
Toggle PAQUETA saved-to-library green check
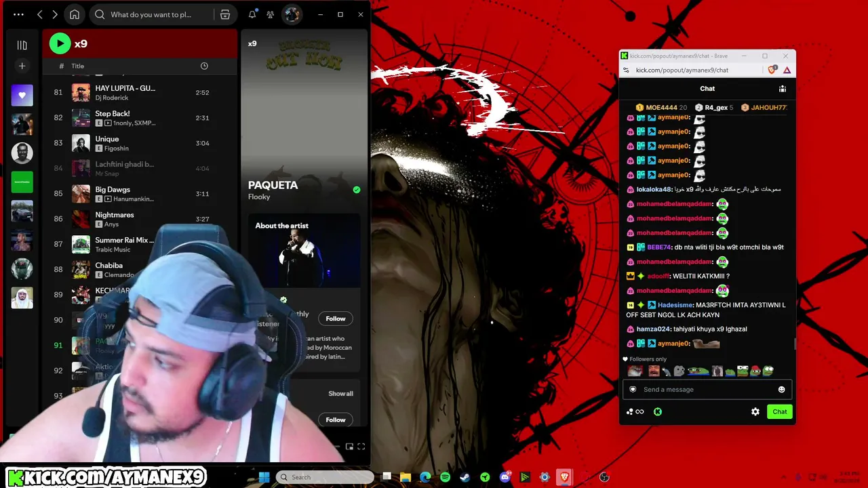357,190
